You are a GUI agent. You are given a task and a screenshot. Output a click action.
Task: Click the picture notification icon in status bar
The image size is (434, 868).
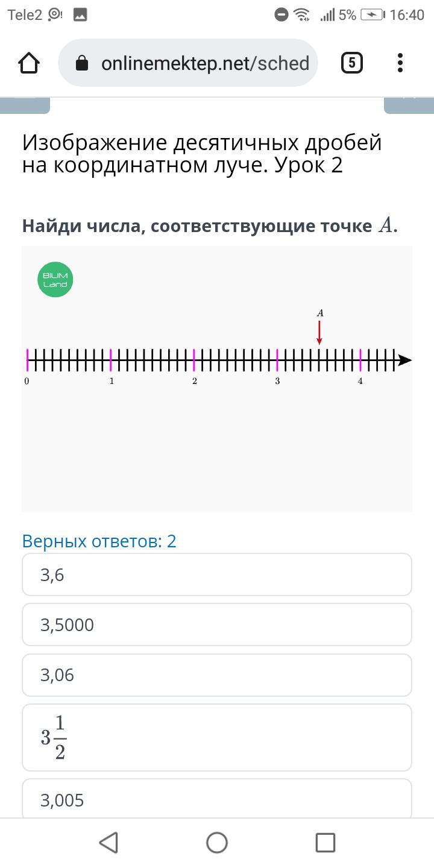tap(80, 15)
